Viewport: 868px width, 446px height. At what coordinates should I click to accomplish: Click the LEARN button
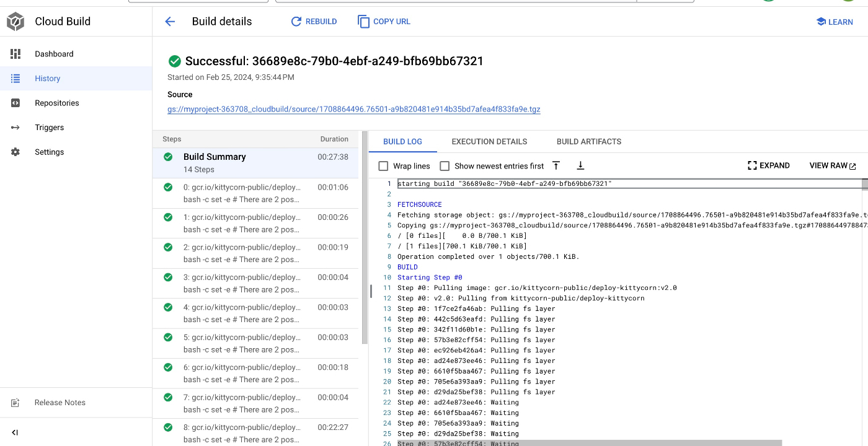[x=835, y=22]
